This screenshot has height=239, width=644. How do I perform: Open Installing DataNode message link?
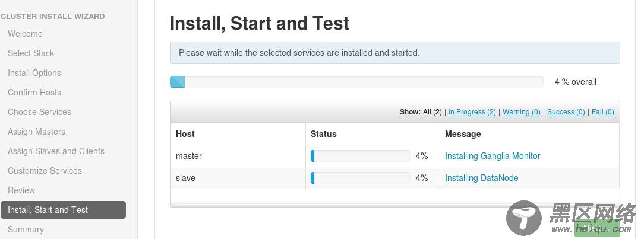pyautogui.click(x=481, y=178)
